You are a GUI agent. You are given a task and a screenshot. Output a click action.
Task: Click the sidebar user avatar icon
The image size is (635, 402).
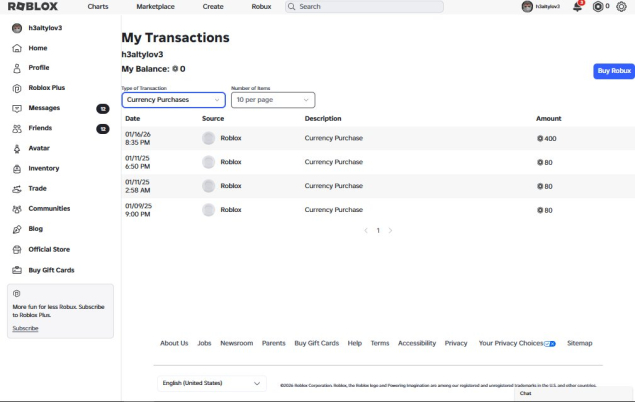point(17,28)
